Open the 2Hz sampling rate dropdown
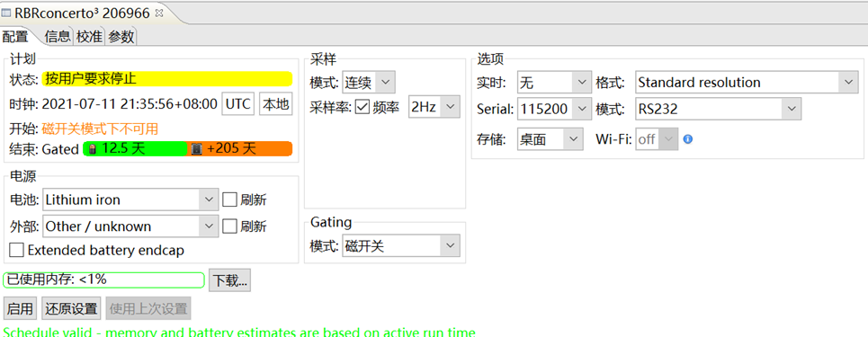This screenshot has width=868, height=337. 434,107
